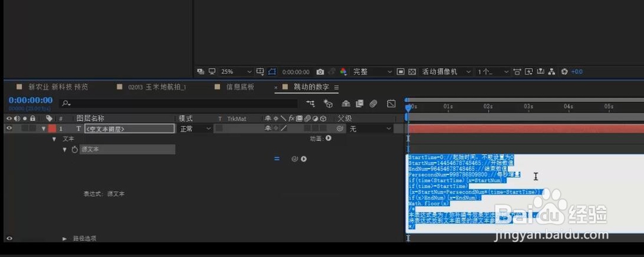Open the 完整 resolution dropdown
Viewport: 644px width, 257px height.
point(372,71)
